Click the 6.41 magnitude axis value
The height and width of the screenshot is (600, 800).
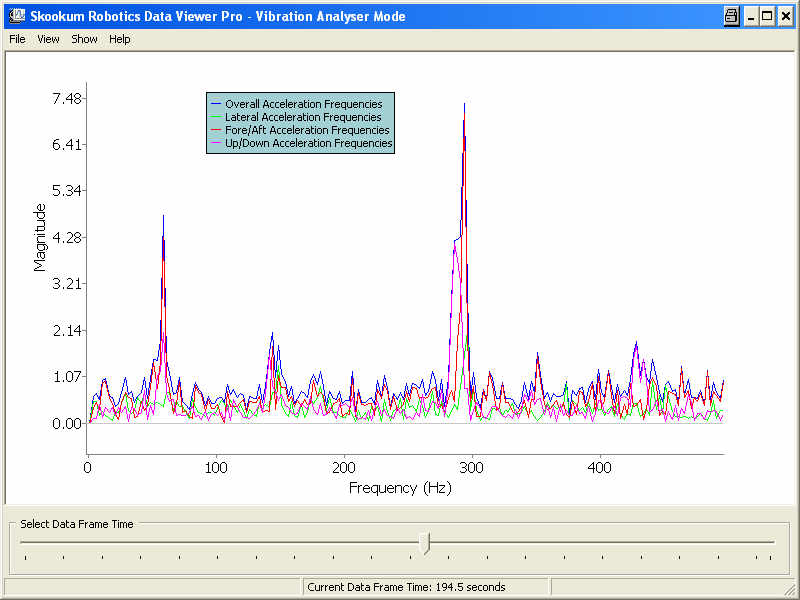[x=67, y=145]
